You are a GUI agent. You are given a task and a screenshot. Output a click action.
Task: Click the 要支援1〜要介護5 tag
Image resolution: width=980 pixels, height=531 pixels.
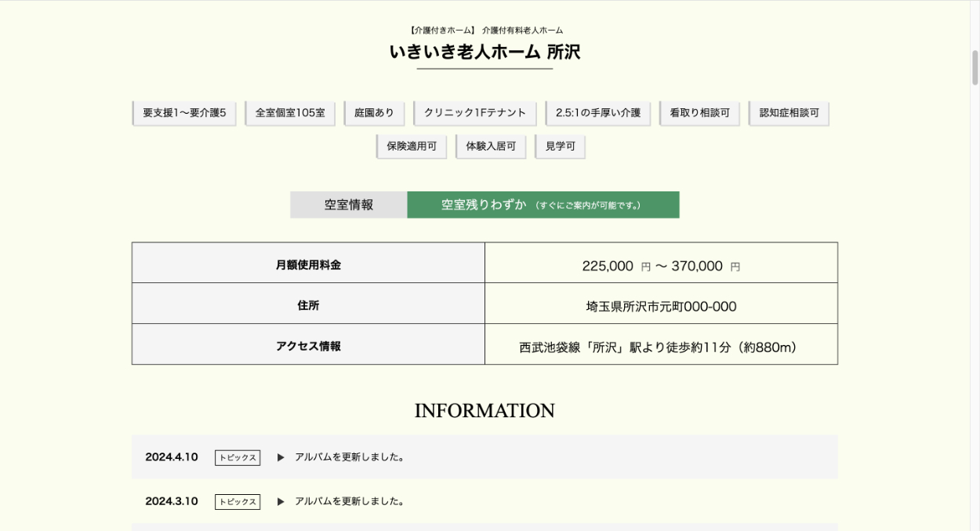[x=184, y=113]
